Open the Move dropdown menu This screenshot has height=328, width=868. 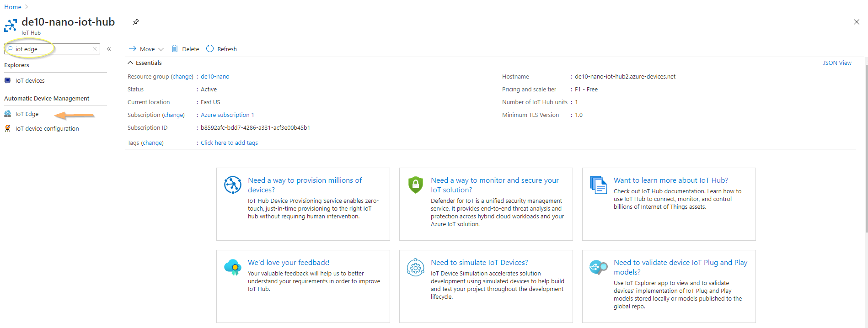(146, 49)
